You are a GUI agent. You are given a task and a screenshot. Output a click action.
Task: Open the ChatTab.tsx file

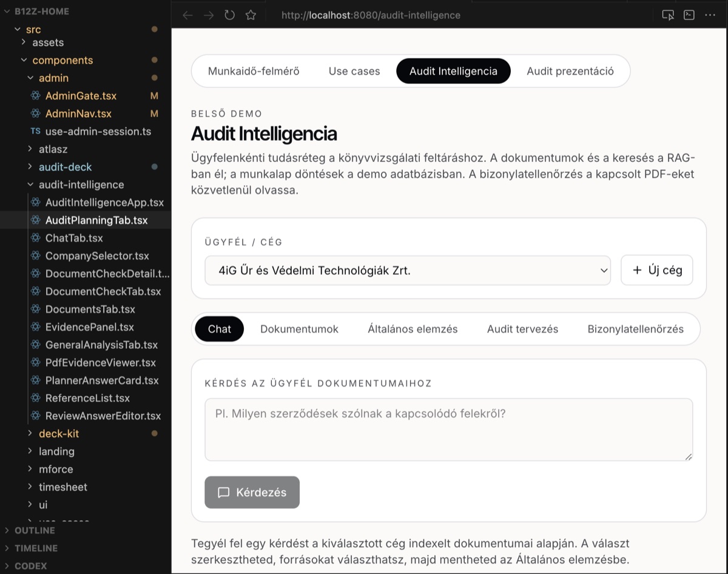[x=74, y=238]
